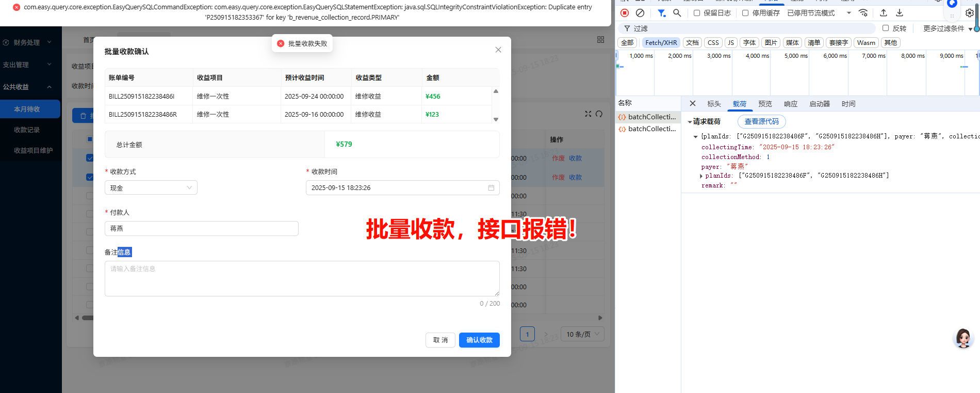
Task: Import HAR file with upload arrow
Action: pyautogui.click(x=884, y=13)
